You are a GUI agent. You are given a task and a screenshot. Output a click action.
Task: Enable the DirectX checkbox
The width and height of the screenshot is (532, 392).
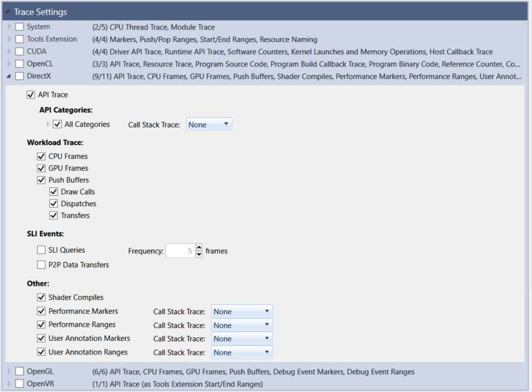pos(20,76)
